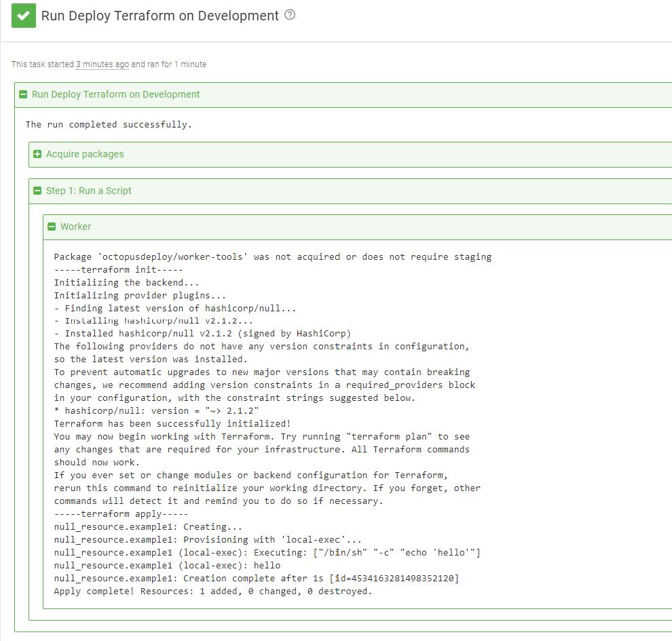The width and height of the screenshot is (672, 641).
Task: Open the help question mark icon
Action: pyautogui.click(x=290, y=14)
